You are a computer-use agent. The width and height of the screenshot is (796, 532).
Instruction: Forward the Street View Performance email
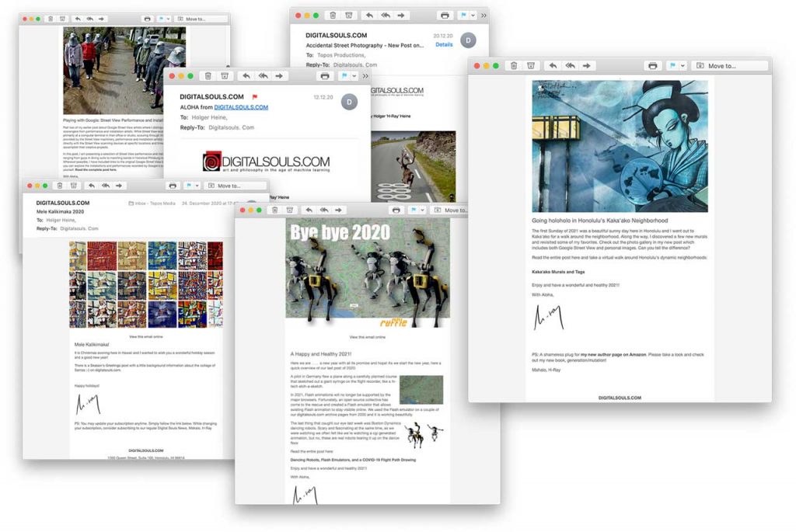point(102,19)
